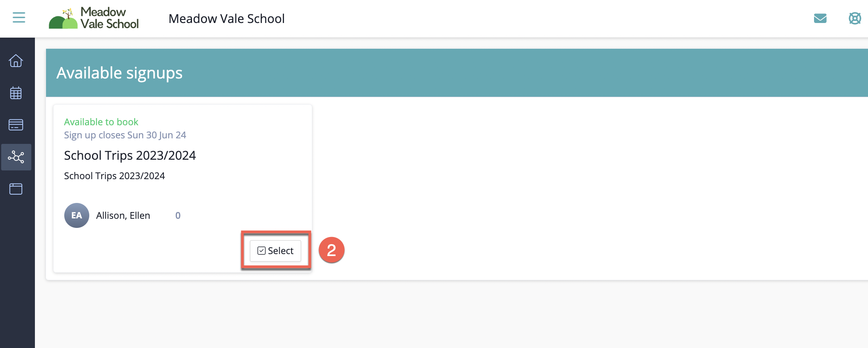
Task: Click the Available signups heading
Action: (x=119, y=73)
